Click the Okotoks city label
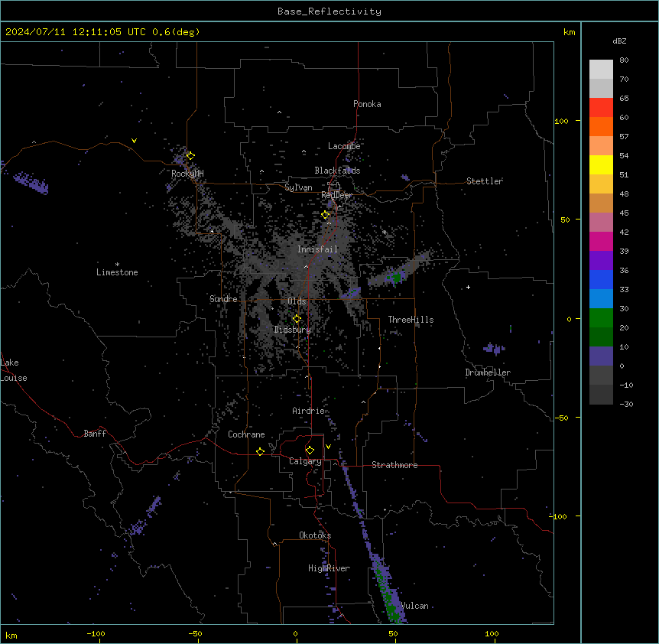The image size is (659, 644). tap(315, 535)
